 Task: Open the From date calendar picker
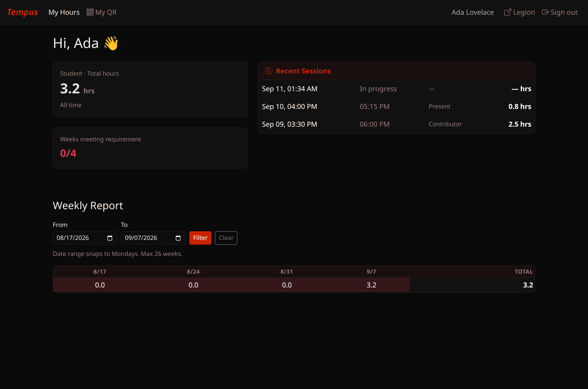(x=110, y=238)
